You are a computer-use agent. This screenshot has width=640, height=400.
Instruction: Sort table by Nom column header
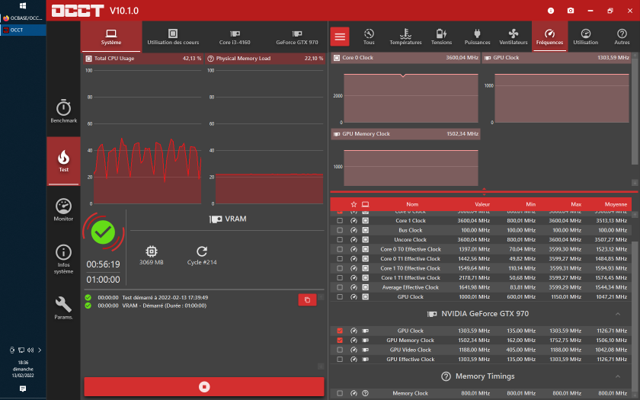click(412, 204)
